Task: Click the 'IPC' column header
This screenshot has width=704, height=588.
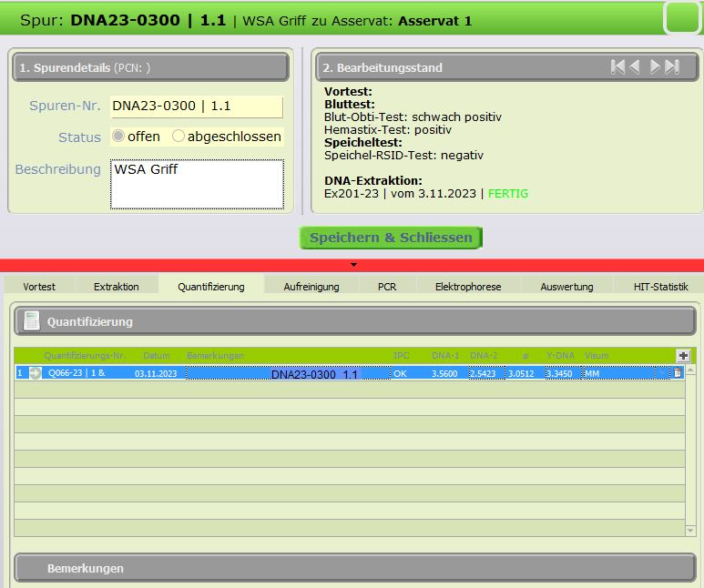Action: (401, 356)
